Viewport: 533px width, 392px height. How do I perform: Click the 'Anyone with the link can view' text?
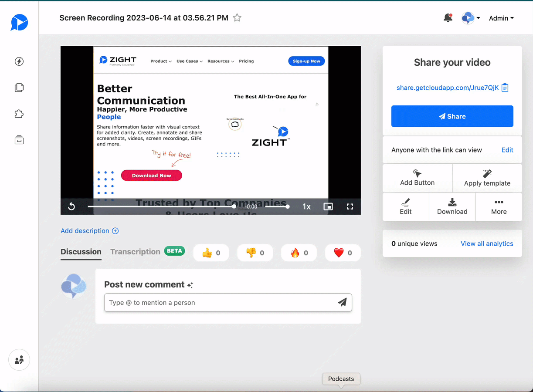[x=437, y=150]
